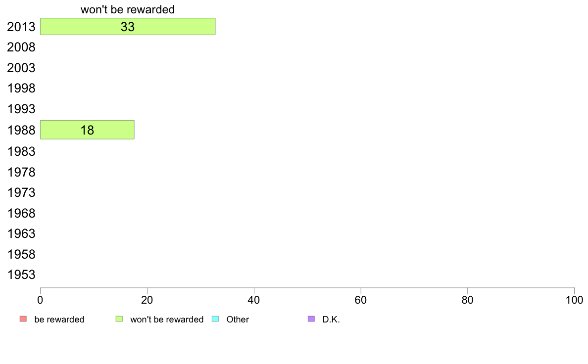588x364 pixels.
Task: Select the 1988 bar showing 18
Action: coord(88,130)
